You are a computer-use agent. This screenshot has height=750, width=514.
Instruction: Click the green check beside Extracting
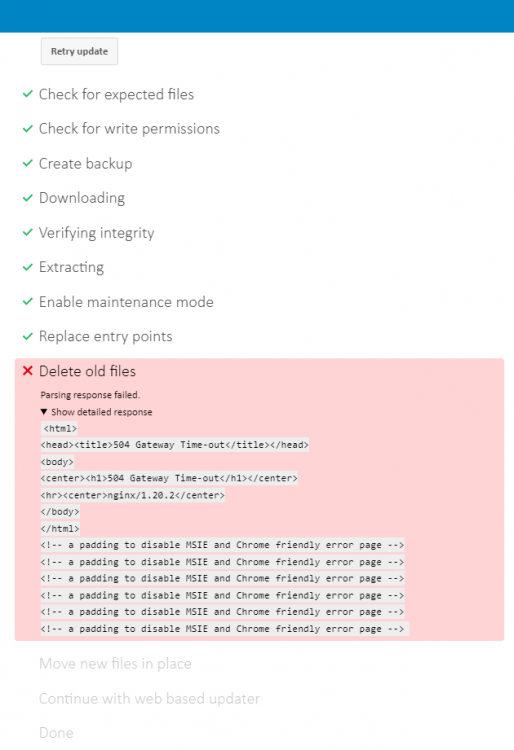pos(28,267)
